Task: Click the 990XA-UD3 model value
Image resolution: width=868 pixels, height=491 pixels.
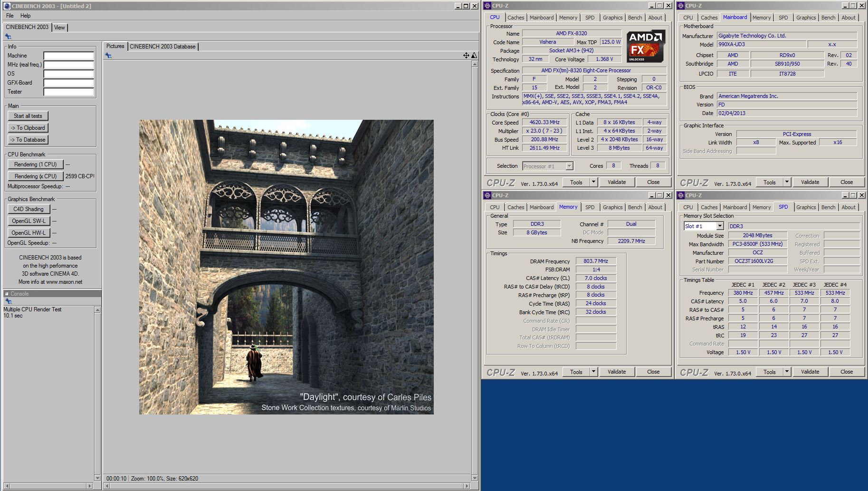Action: [x=762, y=44]
